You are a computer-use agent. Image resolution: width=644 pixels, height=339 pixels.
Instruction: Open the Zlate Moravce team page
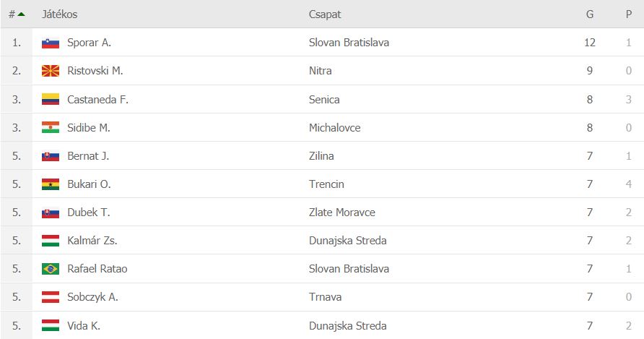point(342,213)
